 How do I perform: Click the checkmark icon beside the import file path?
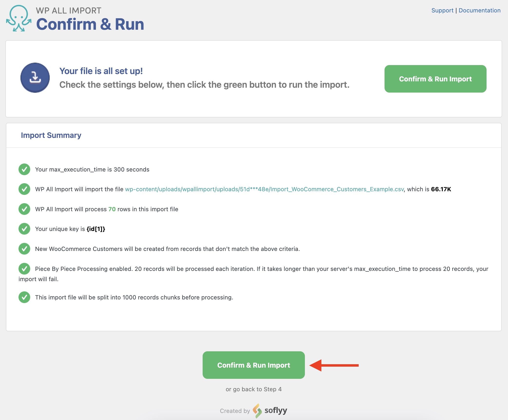point(24,189)
